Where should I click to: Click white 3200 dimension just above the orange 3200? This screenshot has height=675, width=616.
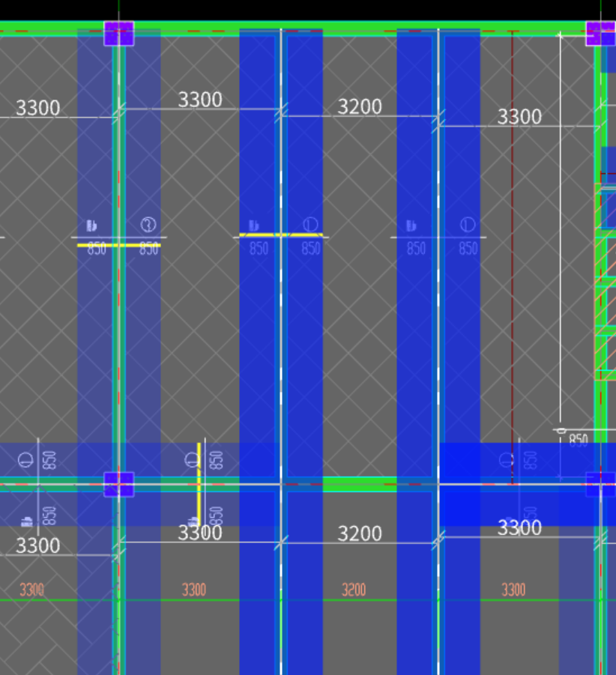pos(360,534)
